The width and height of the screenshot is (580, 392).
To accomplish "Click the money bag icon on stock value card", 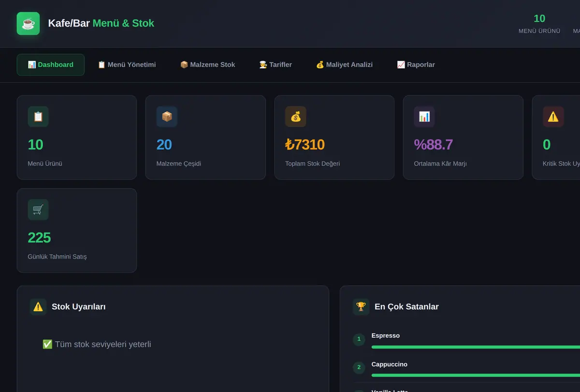I will [x=296, y=116].
